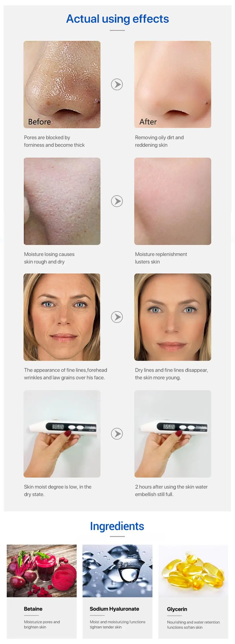Select the rough dry cheek skin image
The image size is (235, 644).
tap(62, 201)
